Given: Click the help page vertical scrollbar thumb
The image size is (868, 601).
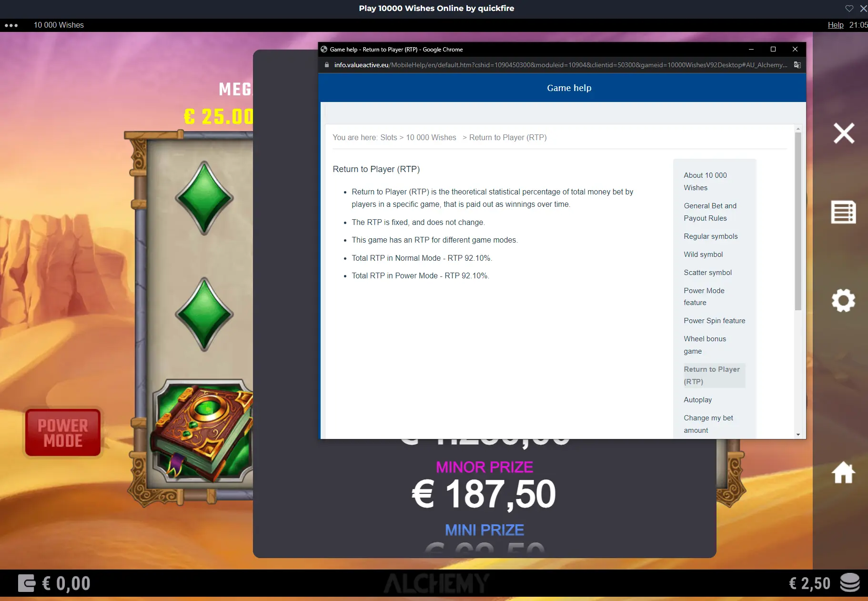Looking at the screenshot, I should point(798,222).
